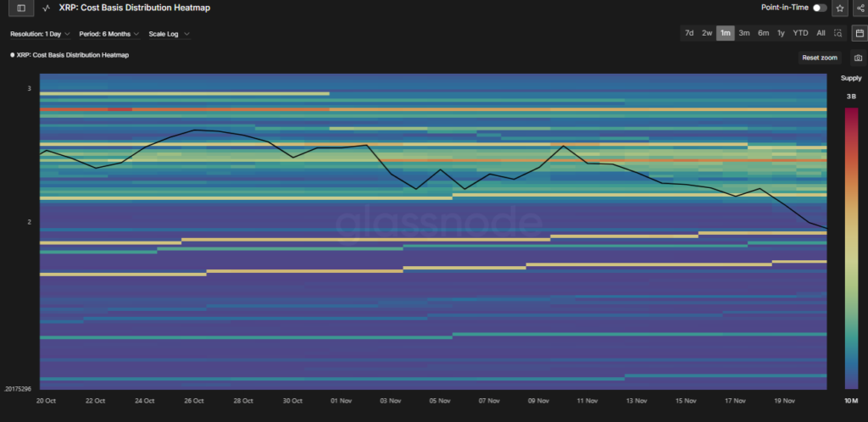Take a chart screenshot with camera icon
Screen dimensions: 868x422
pyautogui.click(x=858, y=58)
